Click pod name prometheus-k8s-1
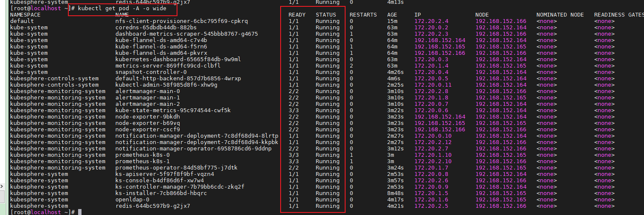Viewport: 644px width, 215px height. (143, 161)
